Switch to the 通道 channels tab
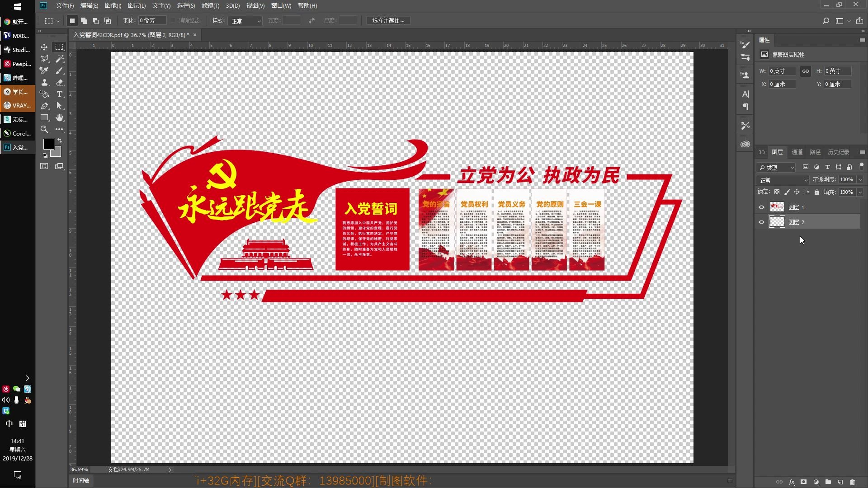 pos(797,152)
